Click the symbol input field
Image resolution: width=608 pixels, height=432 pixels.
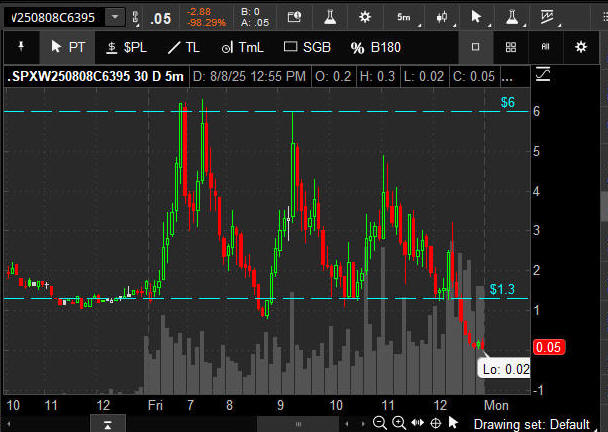(x=55, y=17)
